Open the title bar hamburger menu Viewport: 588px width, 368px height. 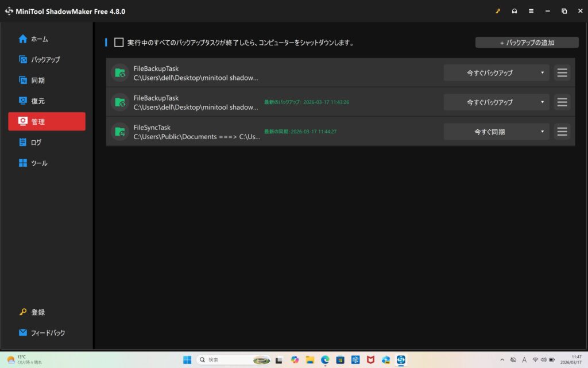(531, 11)
